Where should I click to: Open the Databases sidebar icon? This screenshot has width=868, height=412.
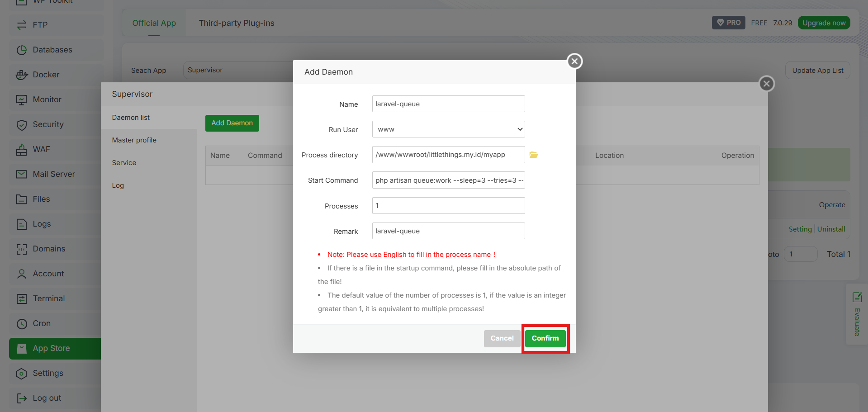point(21,50)
